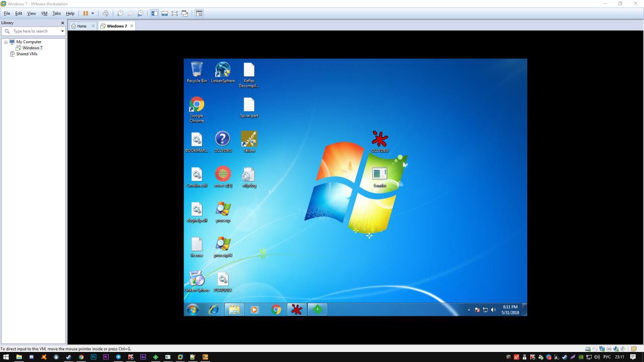Select the otvet-c[1] desktop icon

(x=223, y=177)
